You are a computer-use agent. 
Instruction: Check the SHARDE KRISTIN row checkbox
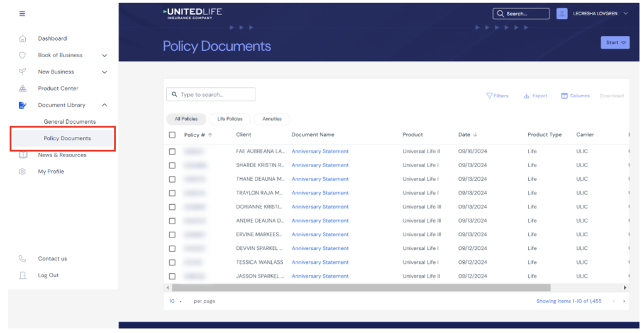(x=172, y=165)
